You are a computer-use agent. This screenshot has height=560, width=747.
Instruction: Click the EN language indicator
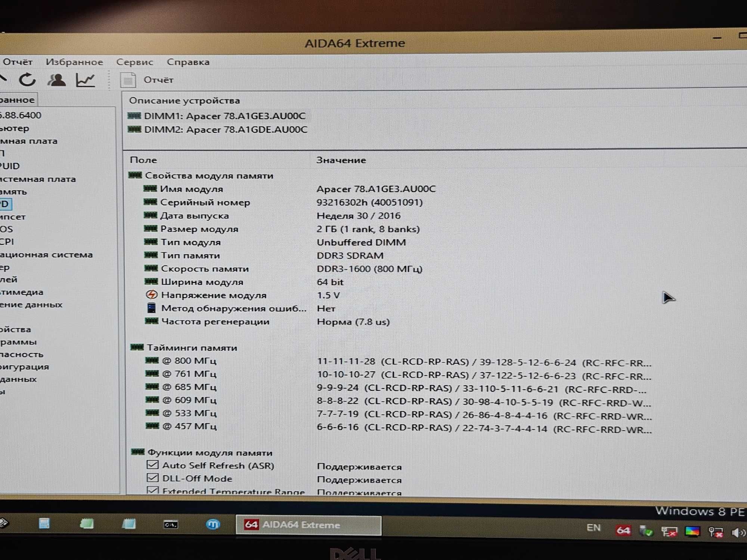pos(593,528)
